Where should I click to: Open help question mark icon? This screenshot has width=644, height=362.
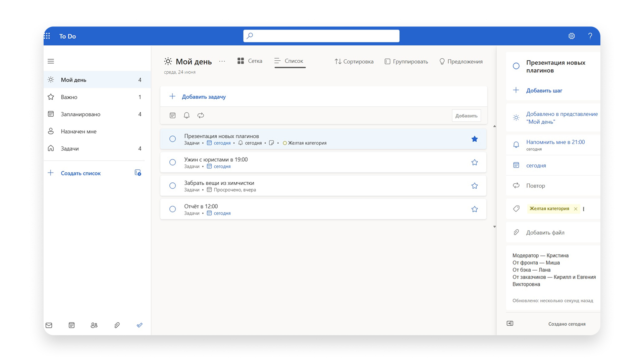coord(590,36)
